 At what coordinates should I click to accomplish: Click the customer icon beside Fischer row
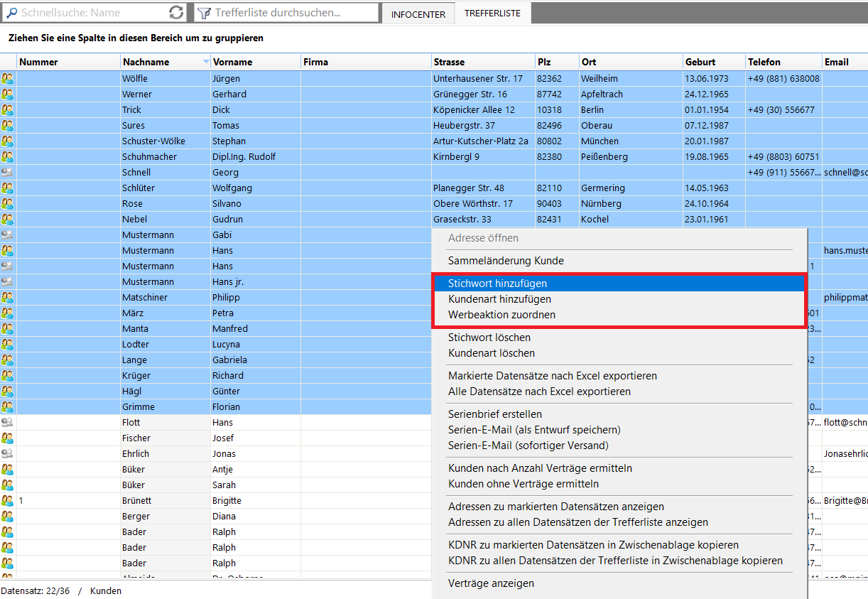point(8,438)
